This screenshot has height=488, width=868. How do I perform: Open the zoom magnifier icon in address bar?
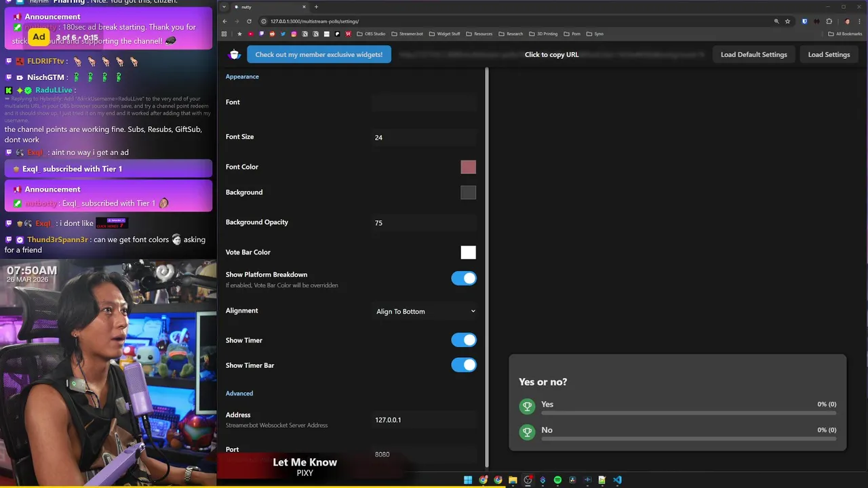click(776, 21)
